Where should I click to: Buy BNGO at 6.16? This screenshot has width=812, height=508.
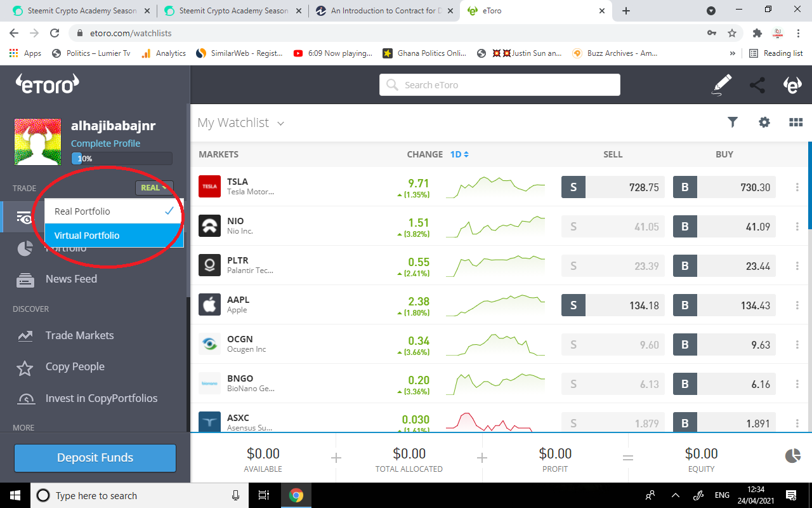click(724, 384)
